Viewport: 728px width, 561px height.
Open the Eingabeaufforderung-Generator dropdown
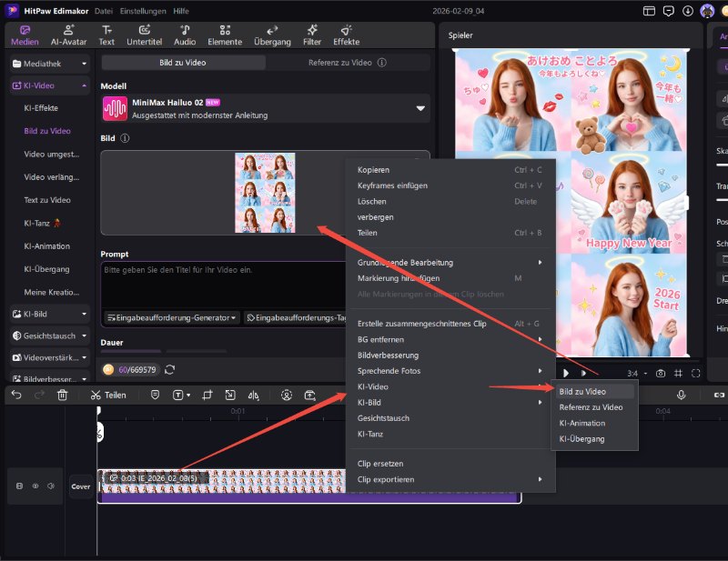(173, 317)
